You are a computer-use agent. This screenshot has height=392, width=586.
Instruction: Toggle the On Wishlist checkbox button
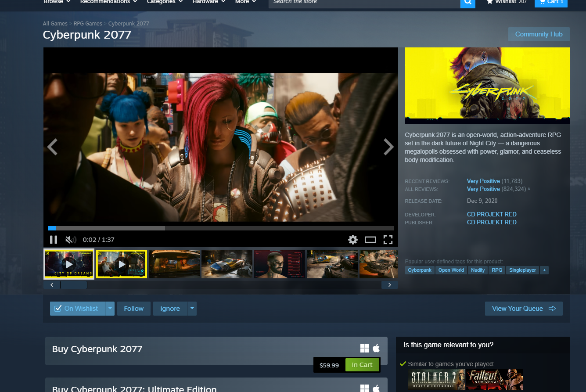pos(77,309)
